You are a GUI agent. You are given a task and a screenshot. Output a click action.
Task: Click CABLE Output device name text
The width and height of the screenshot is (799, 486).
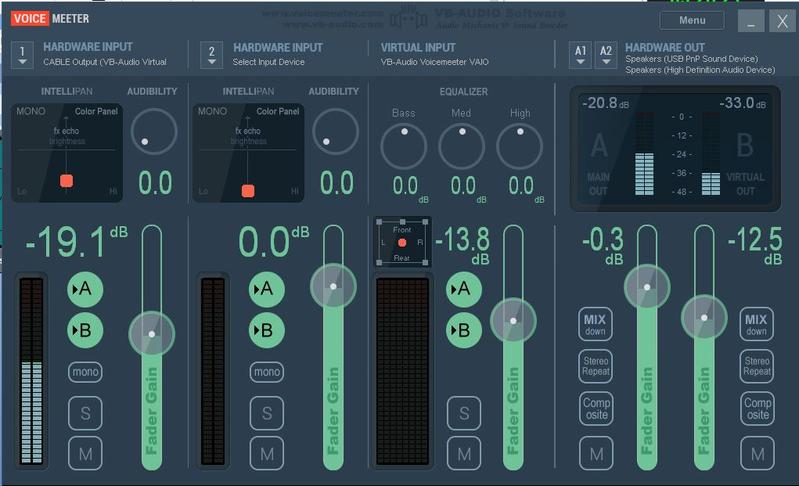[104, 62]
